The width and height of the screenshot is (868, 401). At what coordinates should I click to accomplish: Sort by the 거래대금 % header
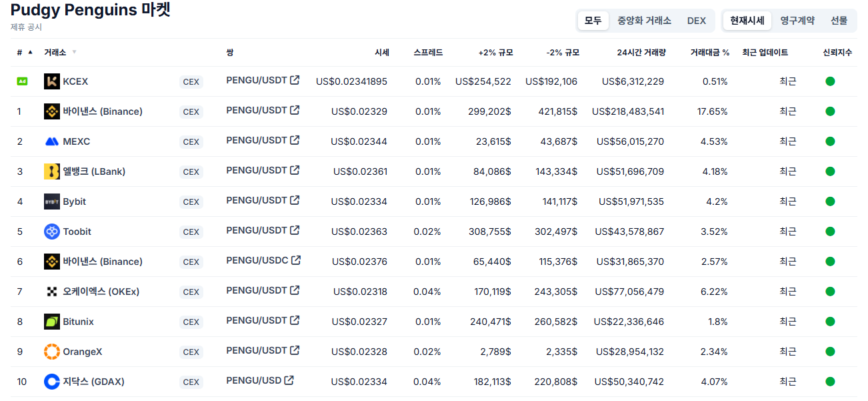coord(710,52)
